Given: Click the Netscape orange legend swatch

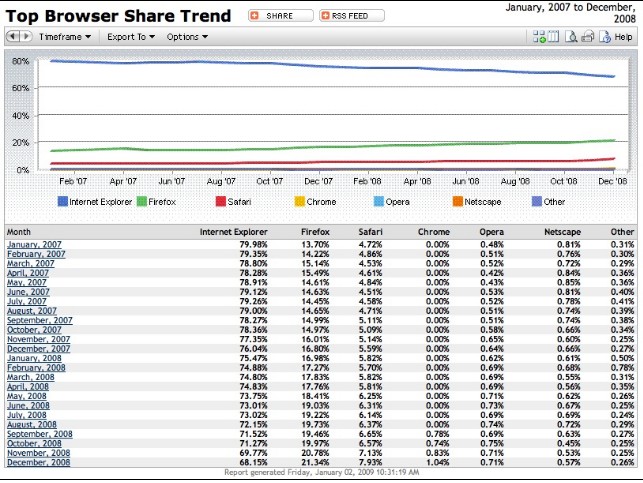Looking at the screenshot, I should tap(458, 201).
